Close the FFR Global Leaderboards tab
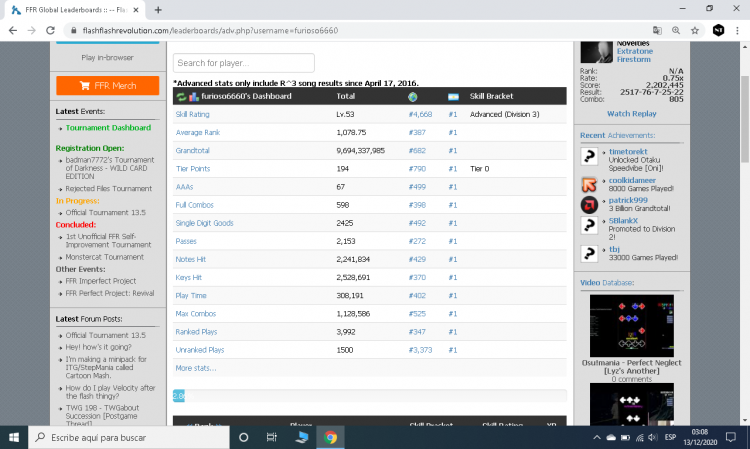The height and width of the screenshot is (449, 750). point(136,10)
